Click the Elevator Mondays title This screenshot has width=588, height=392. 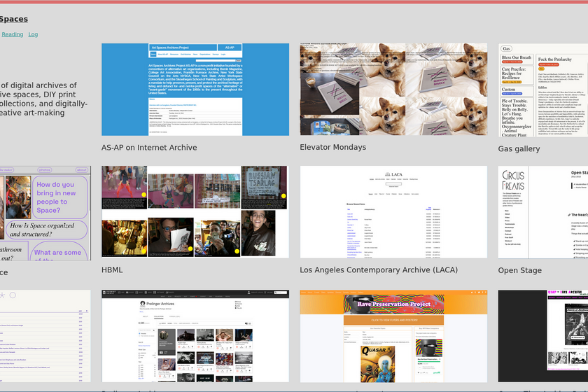332,147
